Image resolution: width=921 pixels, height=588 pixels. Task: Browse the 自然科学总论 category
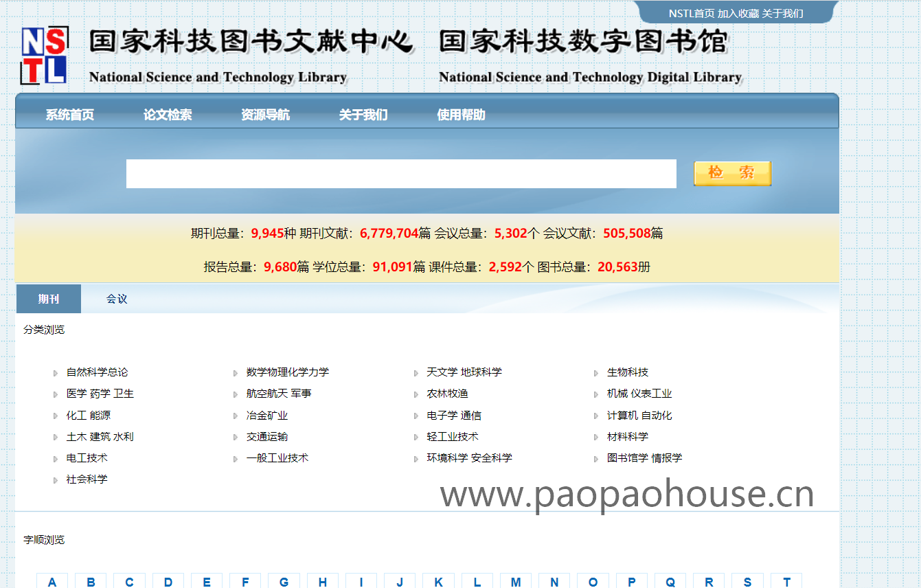click(x=97, y=372)
